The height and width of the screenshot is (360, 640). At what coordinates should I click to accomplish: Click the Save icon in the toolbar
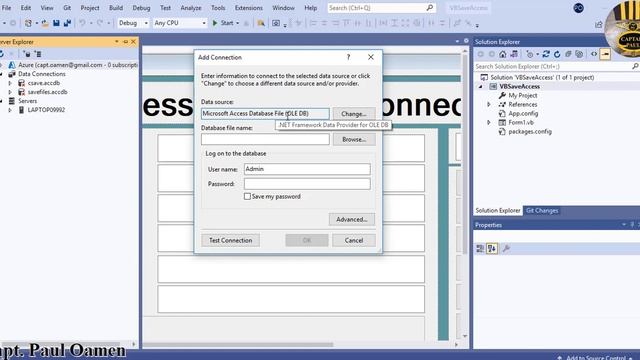(56, 23)
